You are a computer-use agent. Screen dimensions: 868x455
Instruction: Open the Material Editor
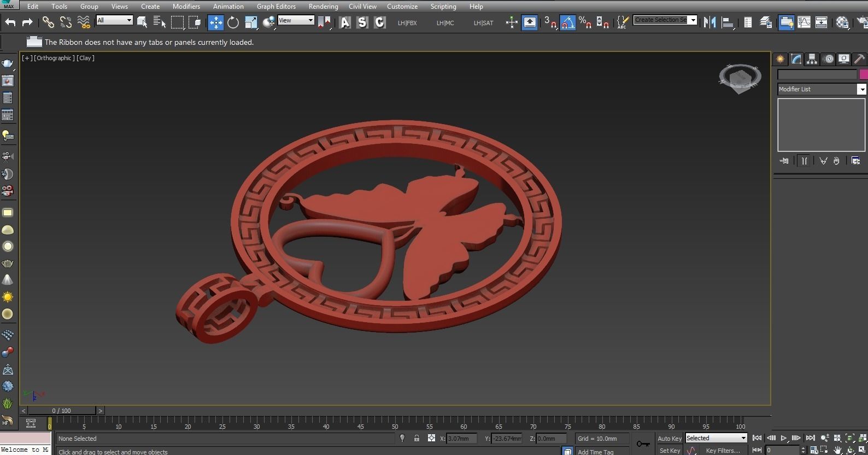coord(842,22)
